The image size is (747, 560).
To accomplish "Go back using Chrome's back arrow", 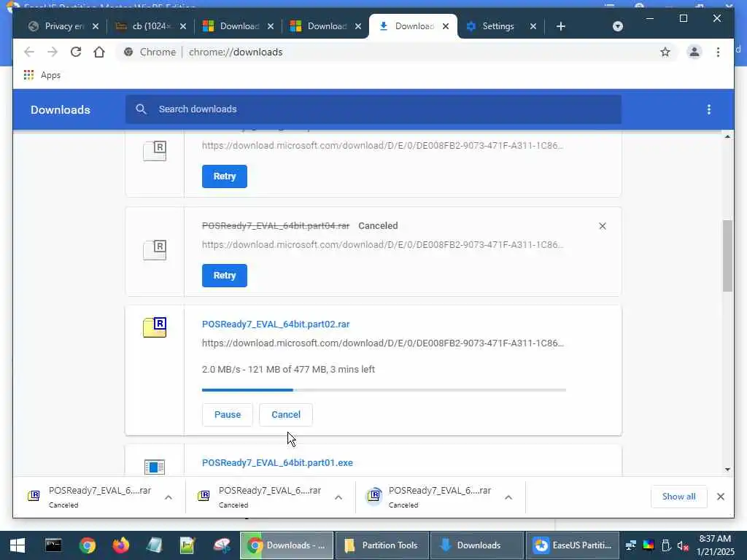I will click(29, 52).
